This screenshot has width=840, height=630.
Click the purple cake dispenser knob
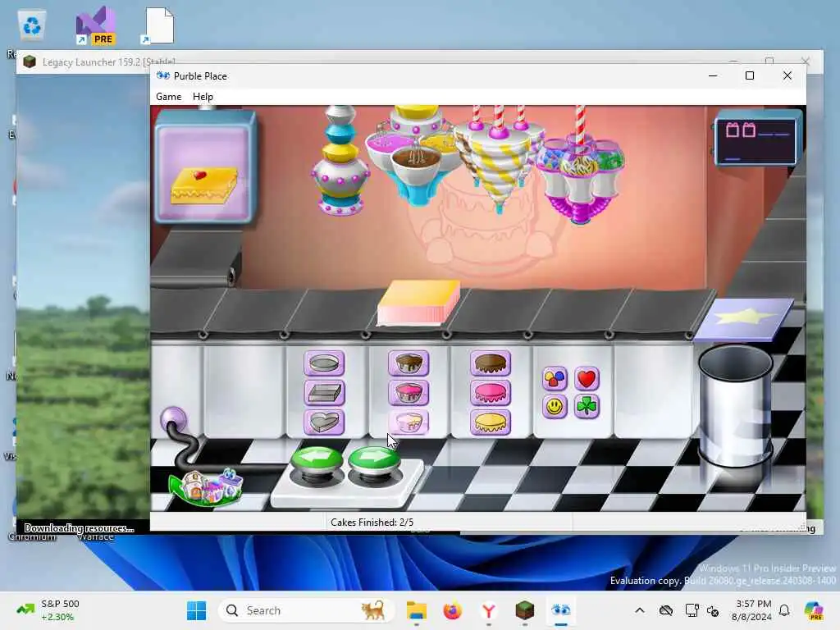(x=173, y=418)
